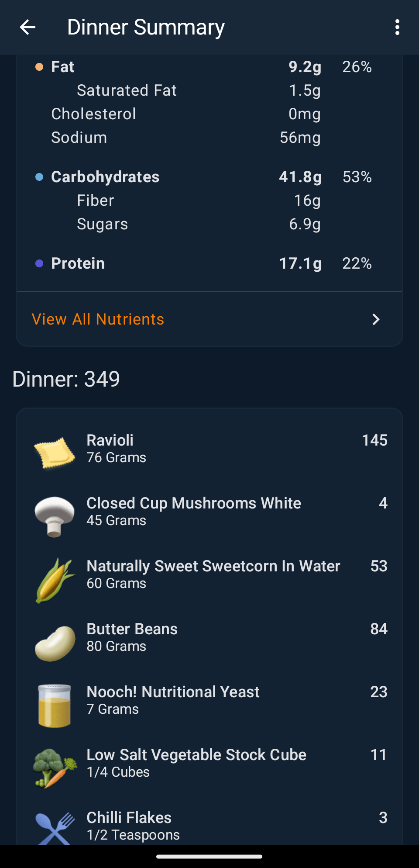Tap the white mushroom icon
419x868 pixels.
[55, 516]
